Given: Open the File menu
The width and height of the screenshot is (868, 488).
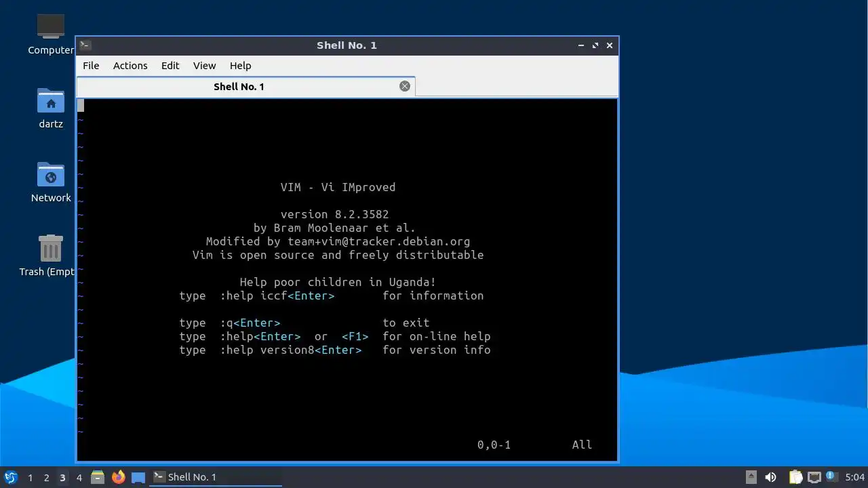Looking at the screenshot, I should coord(91,66).
